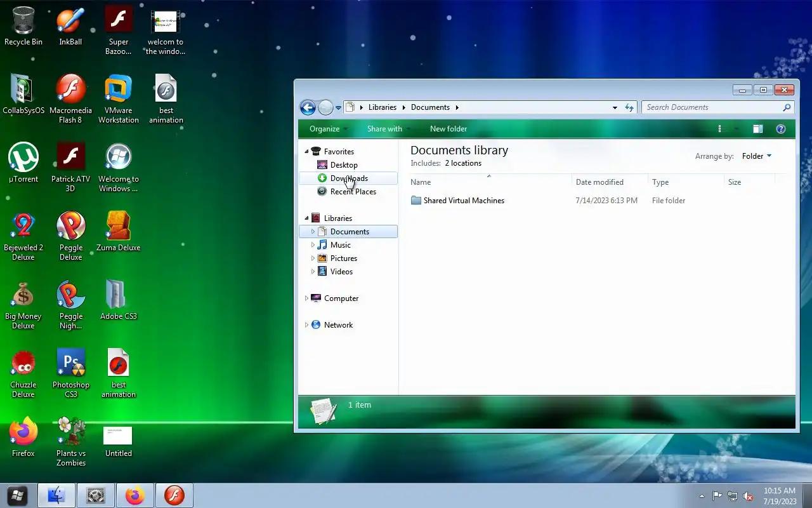Click the Search Documents field
The image size is (812, 508).
click(x=717, y=107)
